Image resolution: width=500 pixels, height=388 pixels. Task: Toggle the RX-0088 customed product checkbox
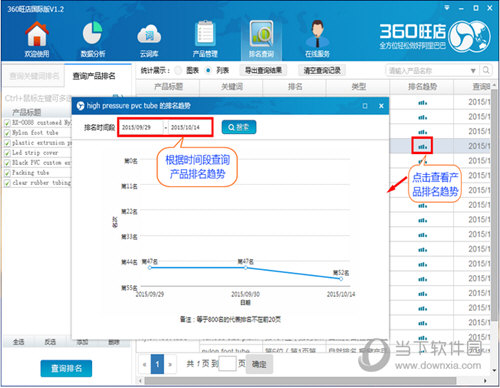[7, 123]
